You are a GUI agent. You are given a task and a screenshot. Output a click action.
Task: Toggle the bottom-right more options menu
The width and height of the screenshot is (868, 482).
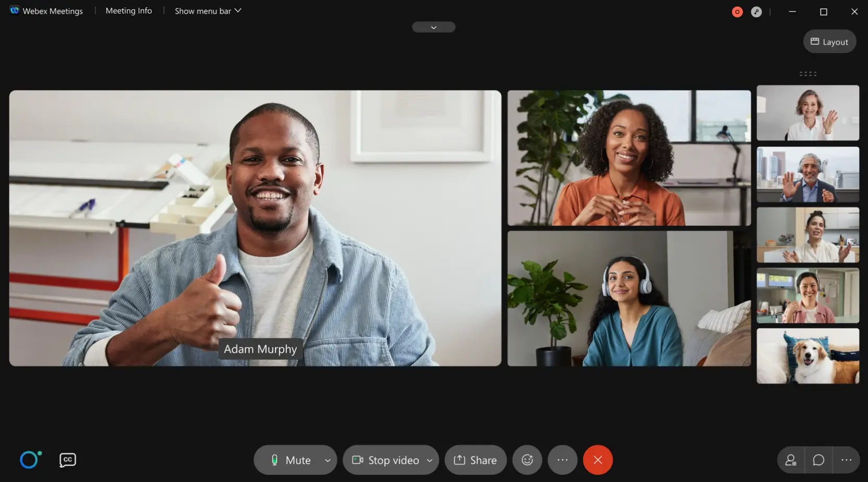(x=846, y=460)
